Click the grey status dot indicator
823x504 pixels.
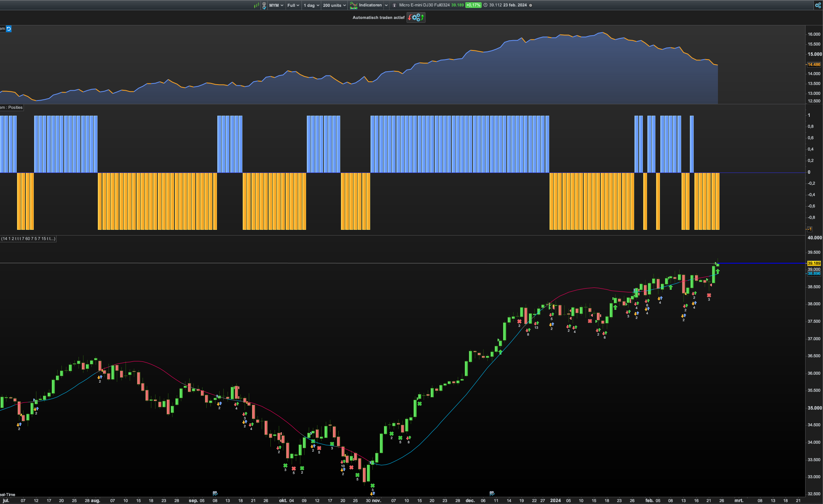coord(531,5)
